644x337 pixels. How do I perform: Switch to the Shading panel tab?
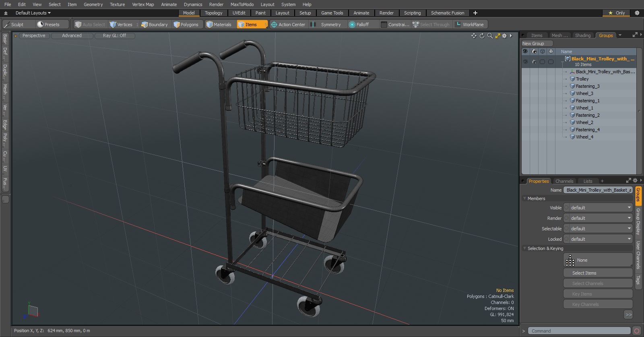[x=582, y=35]
